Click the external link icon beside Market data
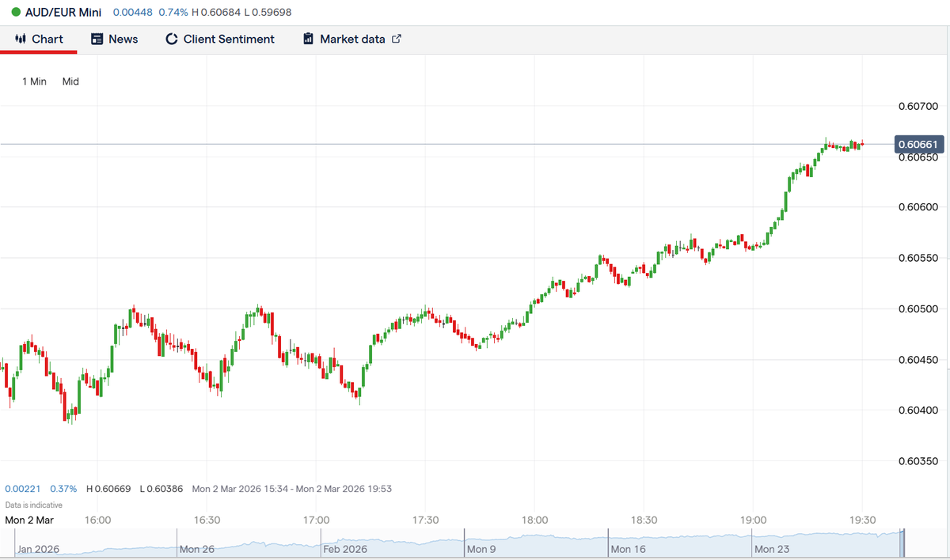 point(397,38)
